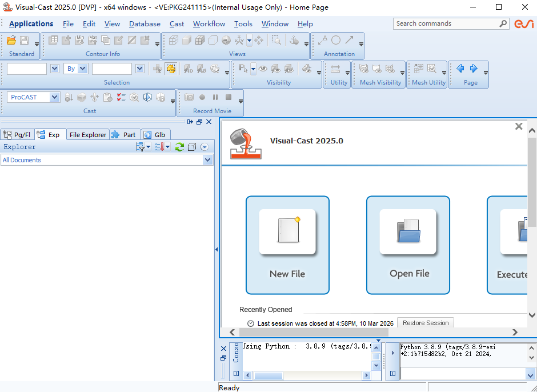Viewport: 537px width, 392px height.
Task: Open the Workflow menu
Action: pyautogui.click(x=209, y=23)
